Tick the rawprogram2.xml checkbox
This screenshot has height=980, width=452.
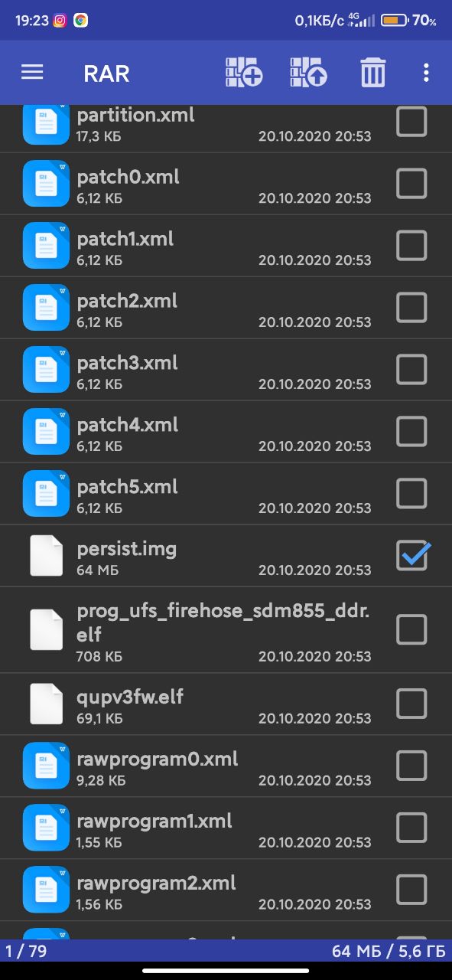tap(411, 890)
